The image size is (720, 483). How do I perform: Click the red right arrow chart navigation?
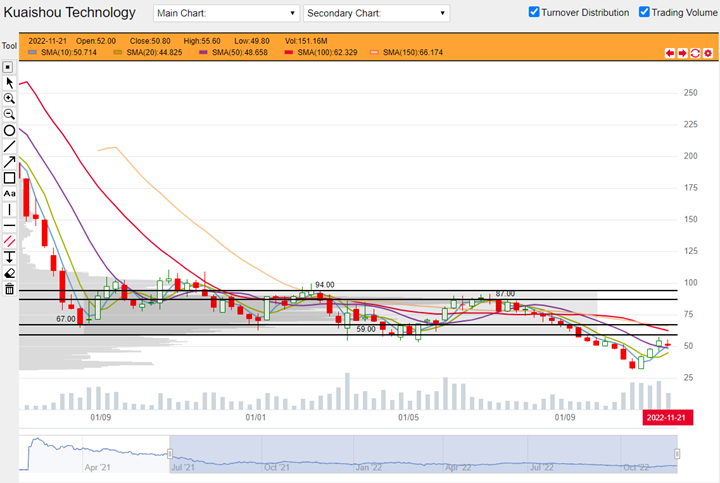683,53
